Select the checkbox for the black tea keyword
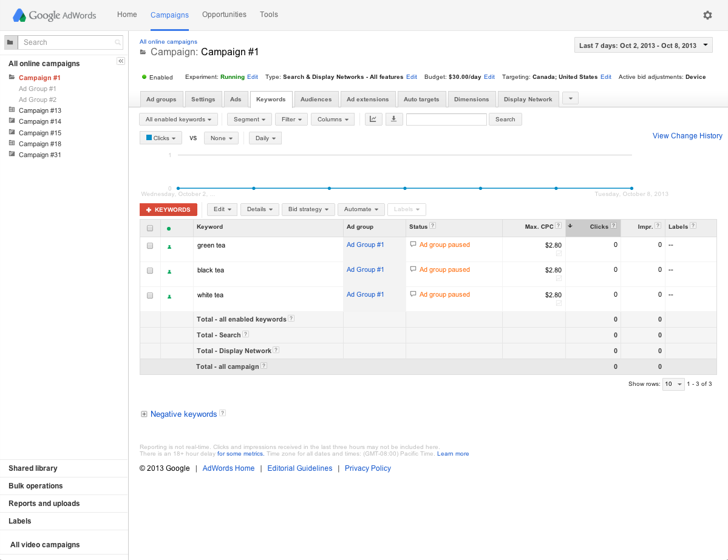This screenshot has height=560, width=728. click(x=150, y=271)
